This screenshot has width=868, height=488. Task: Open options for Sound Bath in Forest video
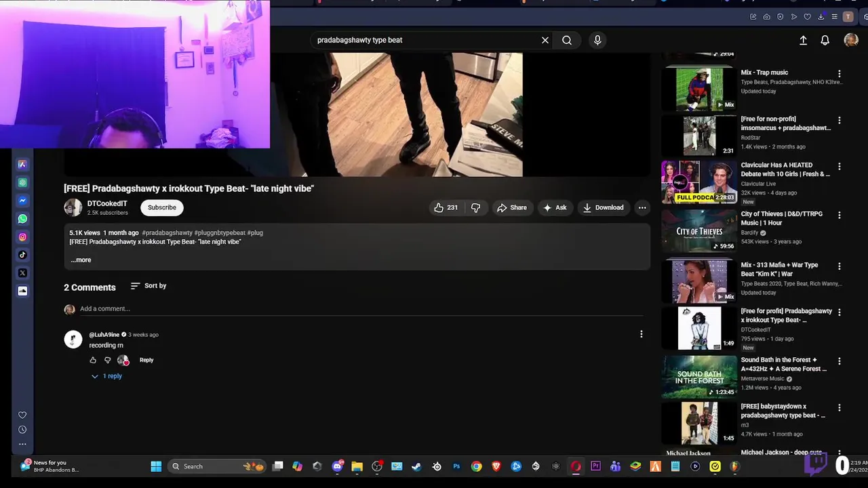(839, 362)
